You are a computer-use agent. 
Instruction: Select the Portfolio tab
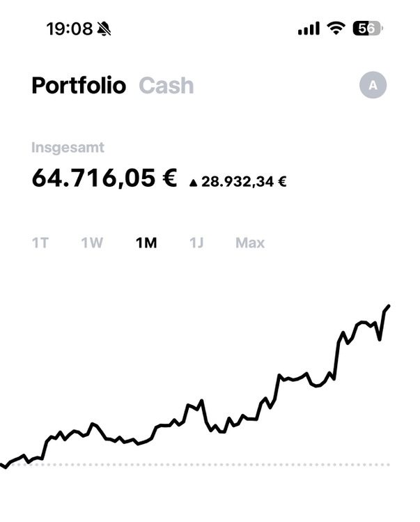[x=79, y=86]
